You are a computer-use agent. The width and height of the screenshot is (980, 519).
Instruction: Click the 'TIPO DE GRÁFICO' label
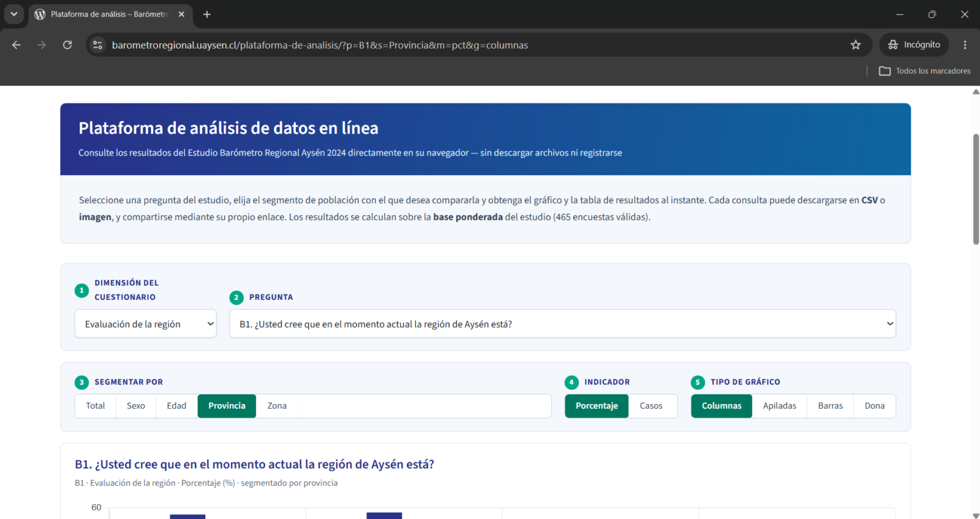tap(745, 382)
